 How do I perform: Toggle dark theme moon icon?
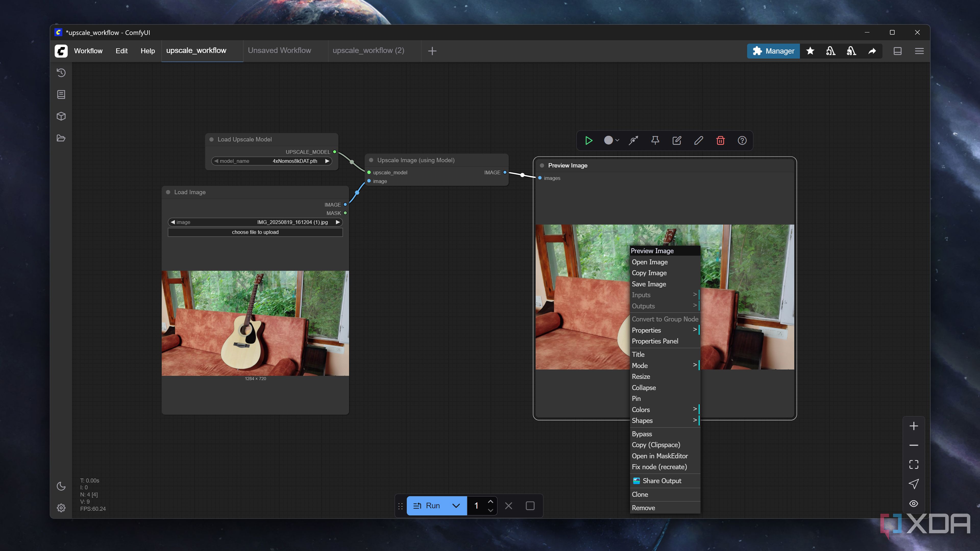point(61,486)
